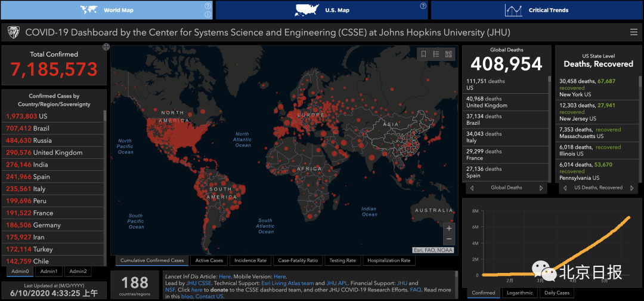The image size is (644, 301).
Task: Select Peru in confirmed cases list
Action: pyautogui.click(x=52, y=201)
